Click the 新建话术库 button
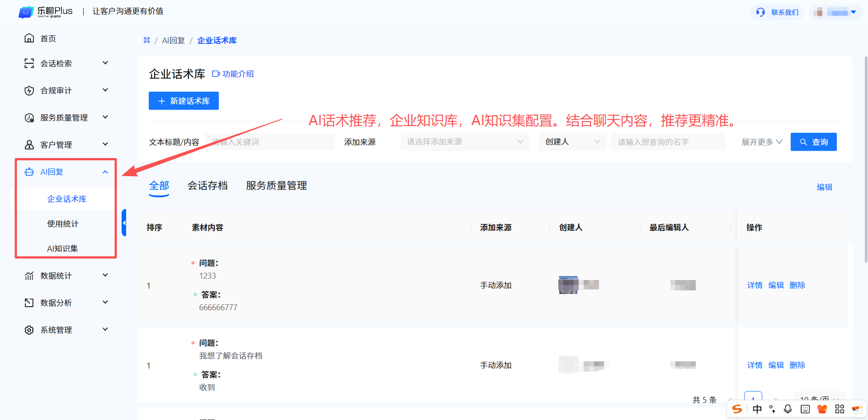This screenshot has width=868, height=420. 184,101
